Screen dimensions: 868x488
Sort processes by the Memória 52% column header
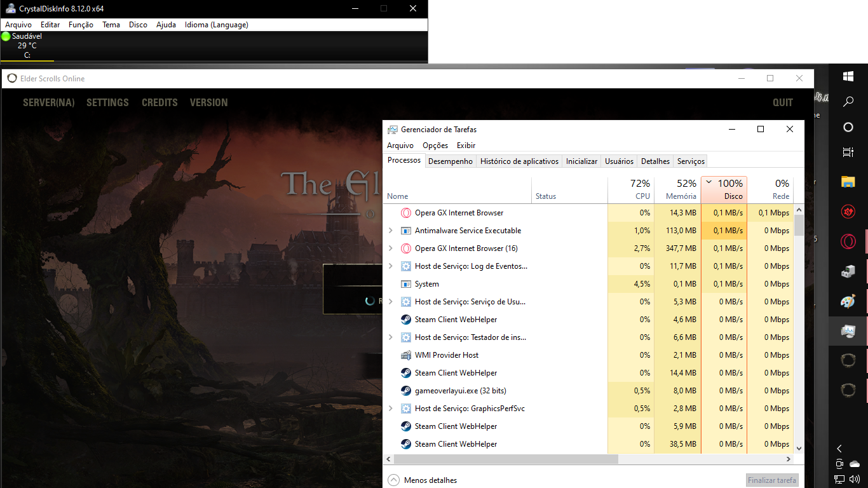(677, 189)
